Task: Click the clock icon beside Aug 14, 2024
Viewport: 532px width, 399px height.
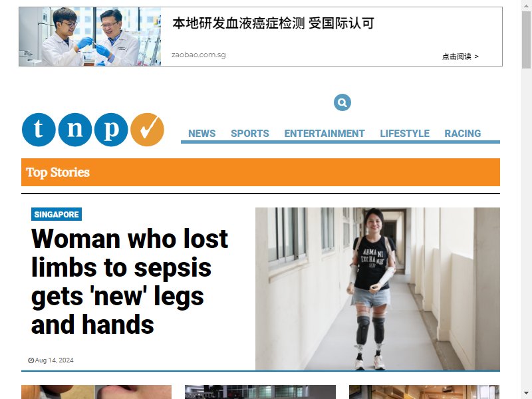Action: (31, 360)
